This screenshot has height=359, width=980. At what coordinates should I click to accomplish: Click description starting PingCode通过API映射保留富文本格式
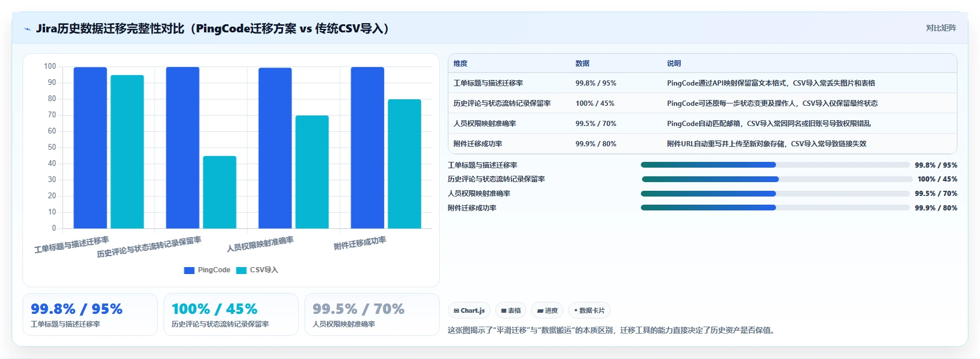tap(771, 83)
